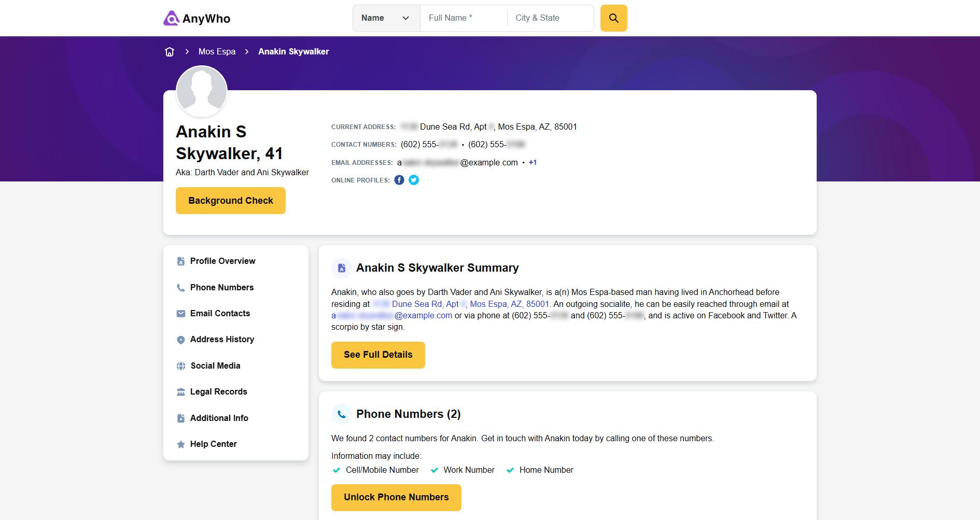Click the Phone Numbers sidebar phone icon
This screenshot has width=980, height=520.
tap(181, 288)
